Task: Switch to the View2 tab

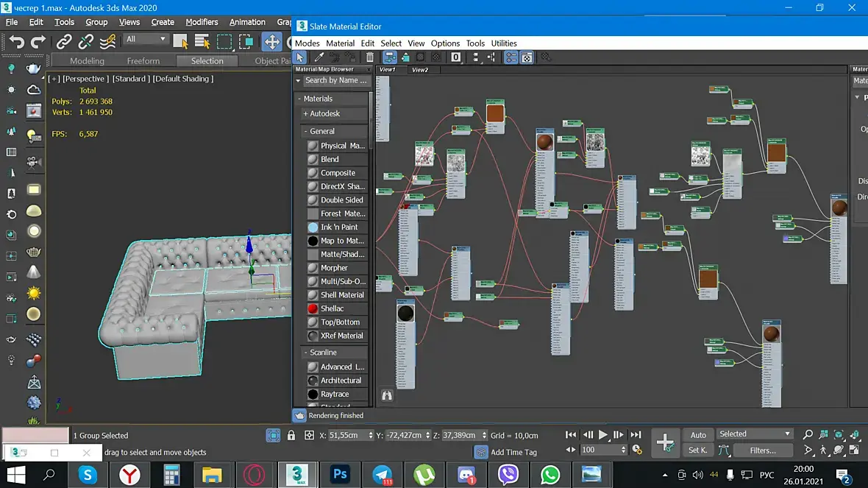Action: point(420,70)
